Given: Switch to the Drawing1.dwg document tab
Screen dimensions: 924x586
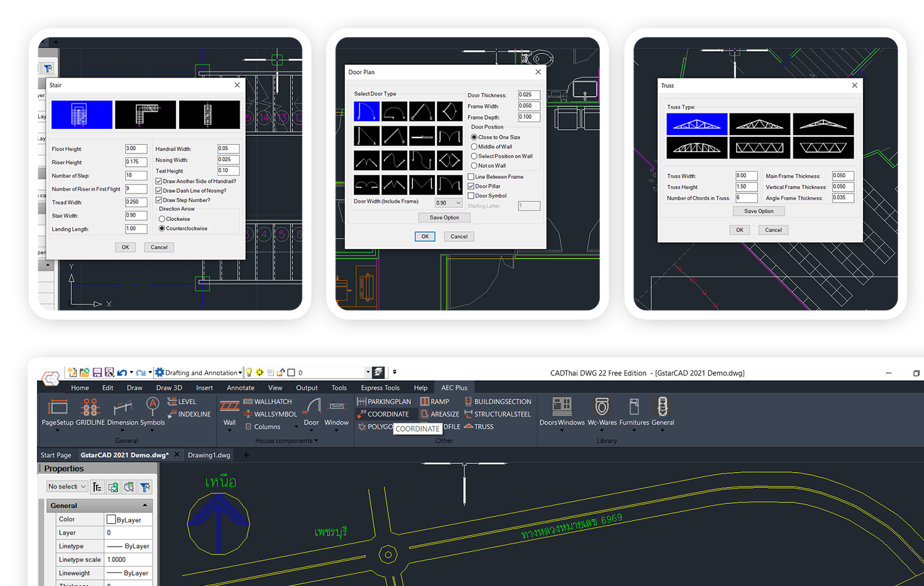Looking at the screenshot, I should 209,455.
